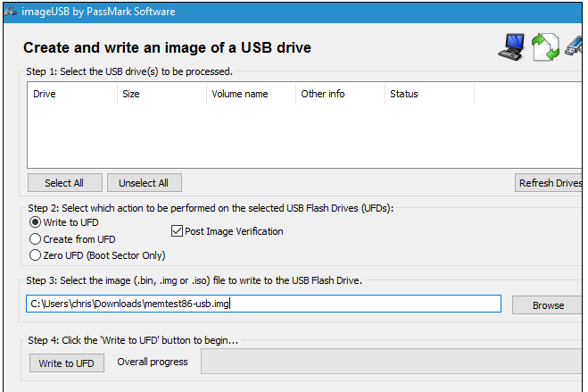Click the Select All button
588x392 pixels.
(x=64, y=183)
